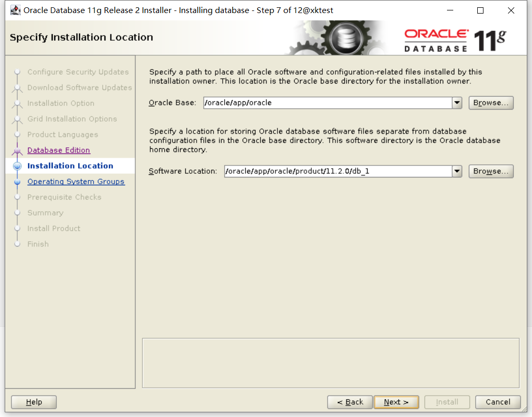
Task: Click the Installation Option step
Action: pos(61,103)
